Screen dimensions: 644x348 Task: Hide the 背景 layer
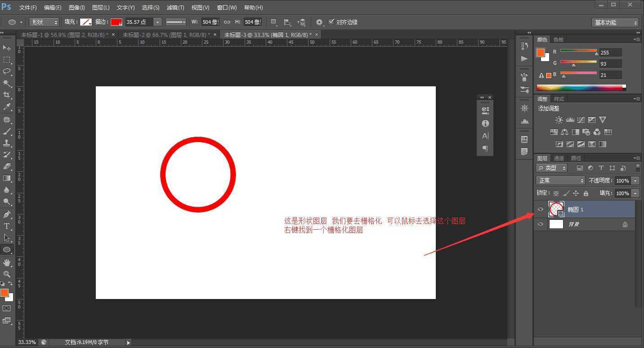coord(540,224)
